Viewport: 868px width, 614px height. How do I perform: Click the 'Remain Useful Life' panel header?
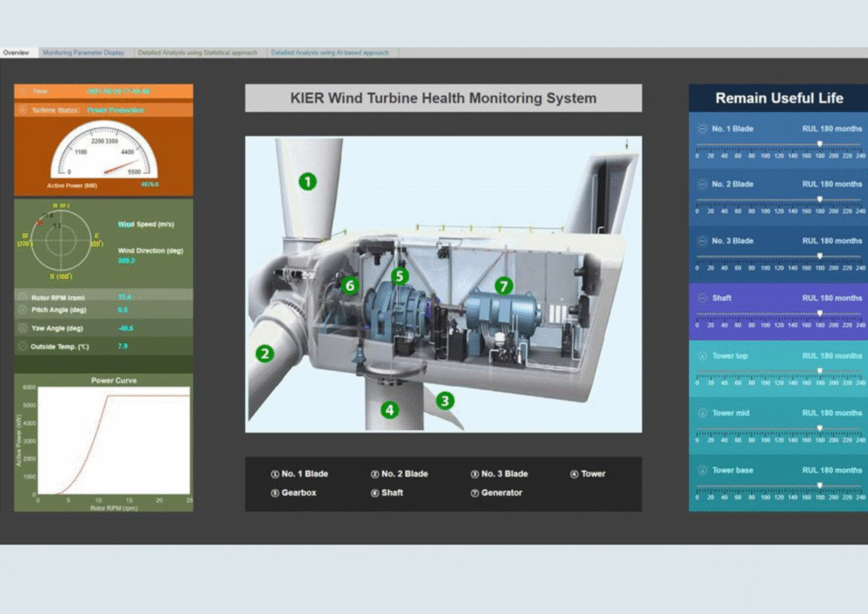click(779, 98)
